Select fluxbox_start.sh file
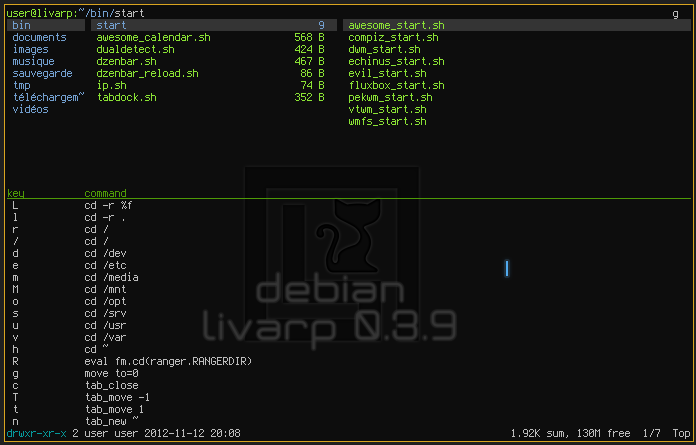The image size is (696, 445). [396, 85]
